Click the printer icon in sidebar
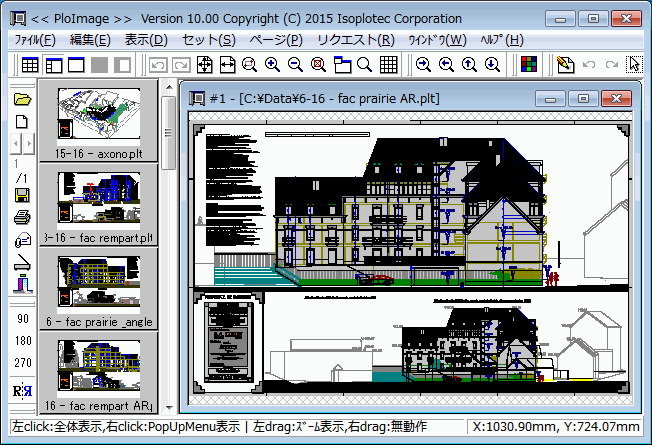652x445 pixels. pyautogui.click(x=22, y=217)
